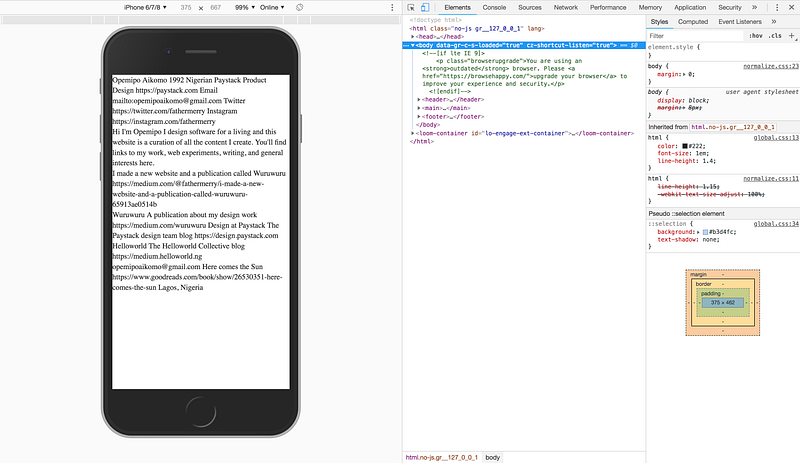
Task: Click the phone's home button
Action: (x=201, y=411)
